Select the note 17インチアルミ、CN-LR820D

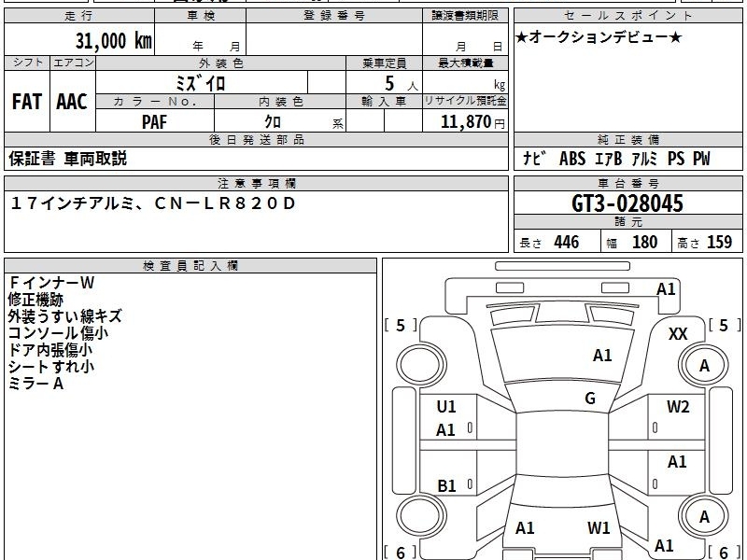tap(152, 203)
